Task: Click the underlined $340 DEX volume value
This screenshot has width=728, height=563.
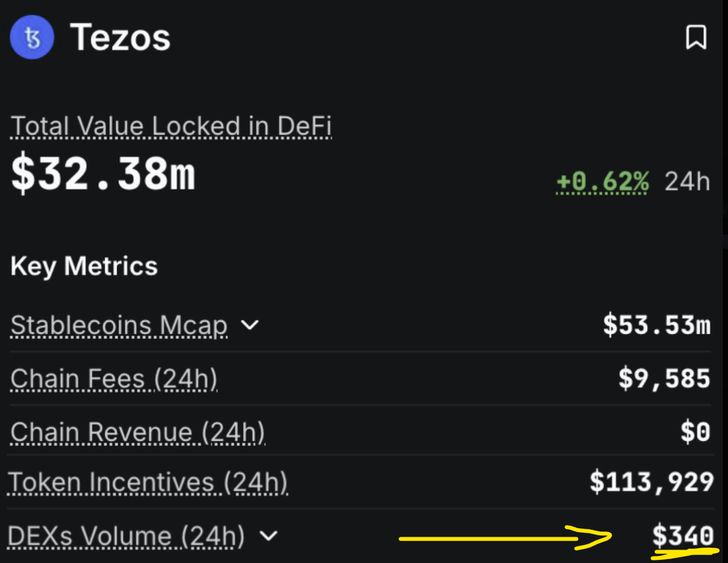Action: [x=683, y=535]
